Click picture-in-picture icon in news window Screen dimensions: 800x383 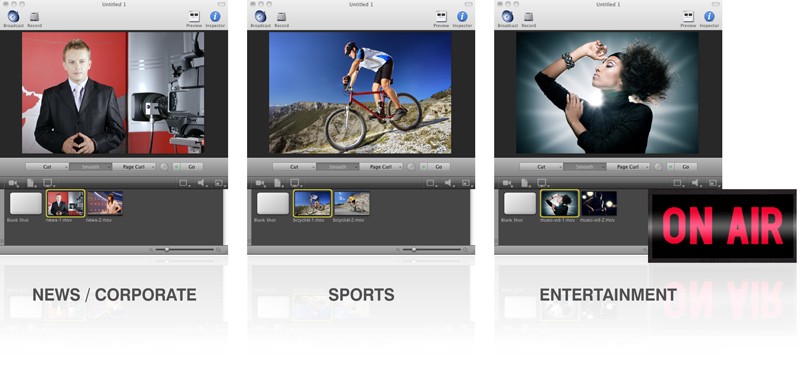(x=219, y=183)
